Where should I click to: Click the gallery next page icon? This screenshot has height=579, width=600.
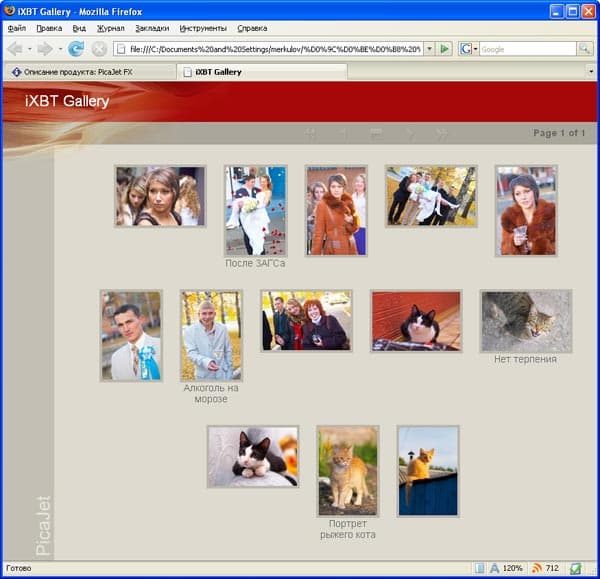[x=409, y=133]
